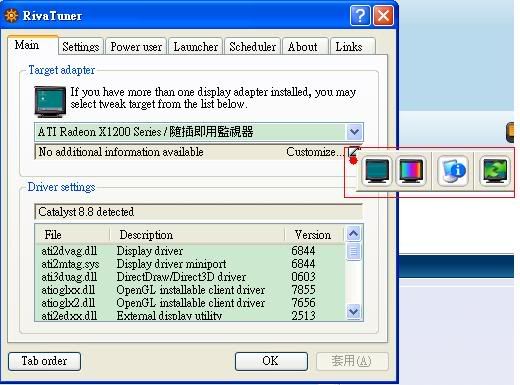Click the monitor image in Target adapter

pos(50,101)
